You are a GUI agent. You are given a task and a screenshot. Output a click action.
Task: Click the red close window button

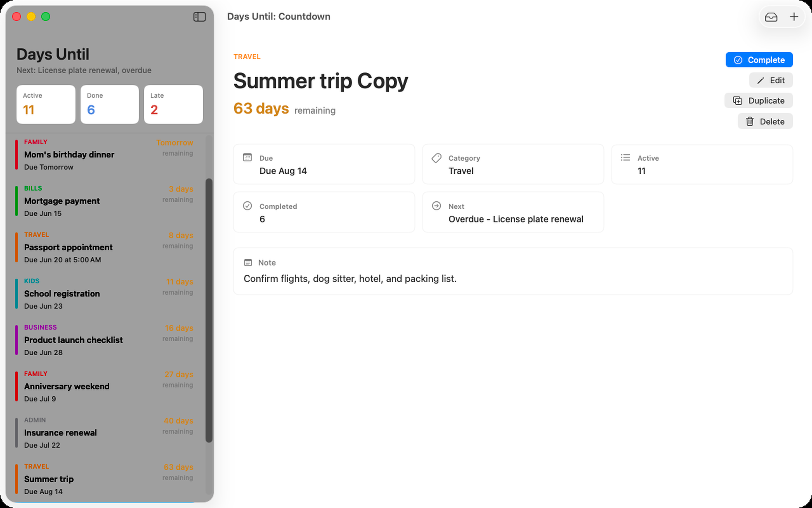click(16, 17)
